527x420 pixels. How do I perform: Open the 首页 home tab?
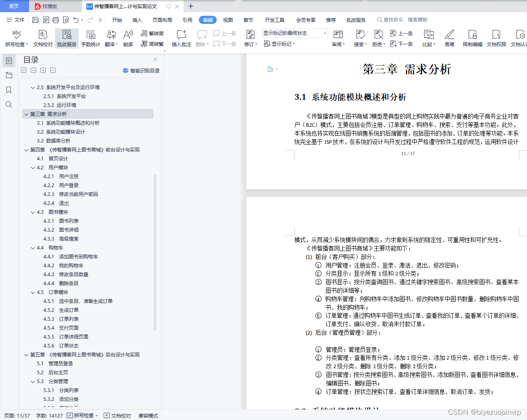(x=14, y=6)
